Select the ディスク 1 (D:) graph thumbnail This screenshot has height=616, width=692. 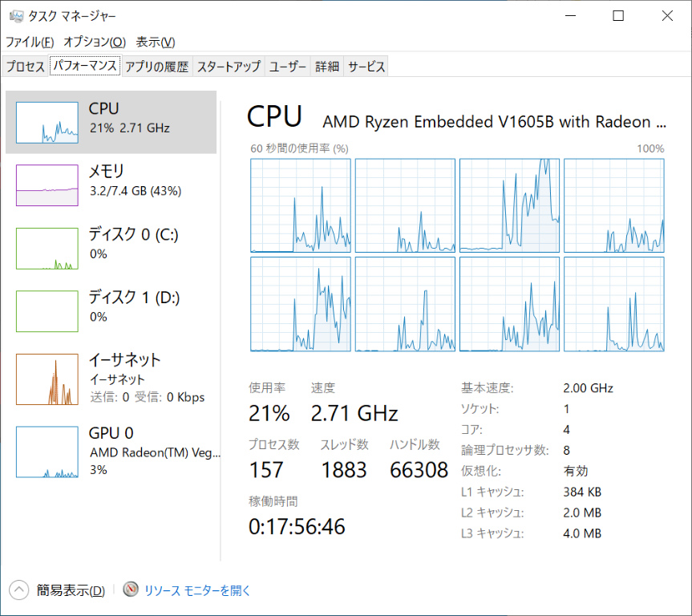[47, 311]
